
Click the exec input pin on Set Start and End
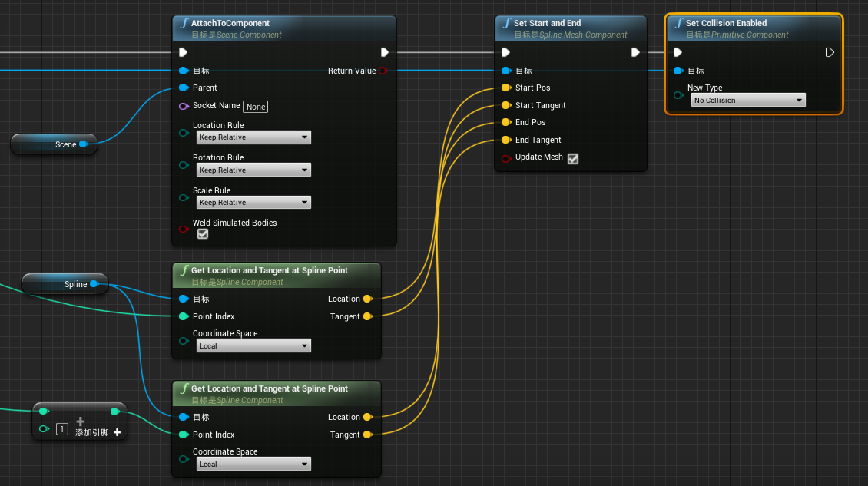click(x=505, y=52)
